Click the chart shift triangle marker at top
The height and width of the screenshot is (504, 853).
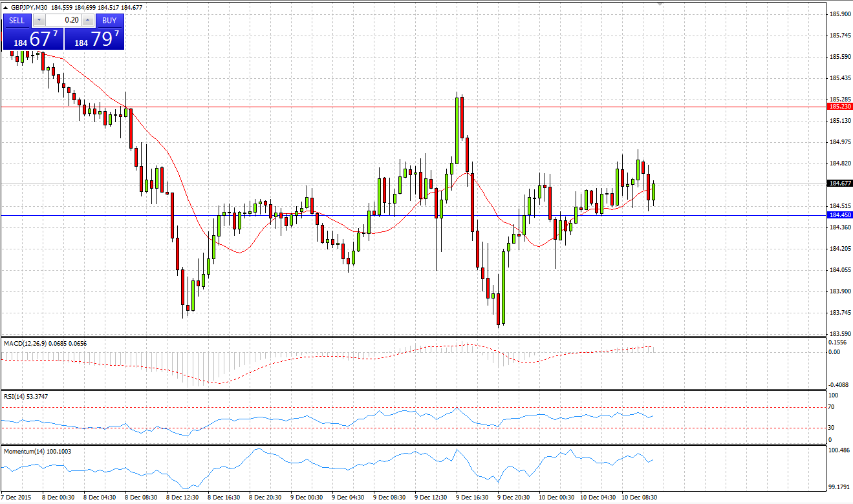(x=660, y=4)
